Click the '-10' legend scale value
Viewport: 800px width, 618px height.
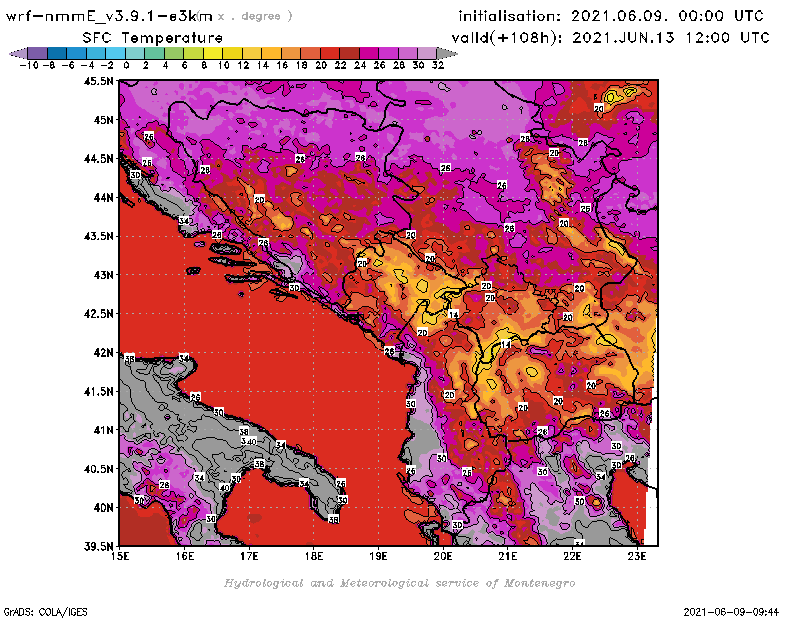tap(29, 65)
